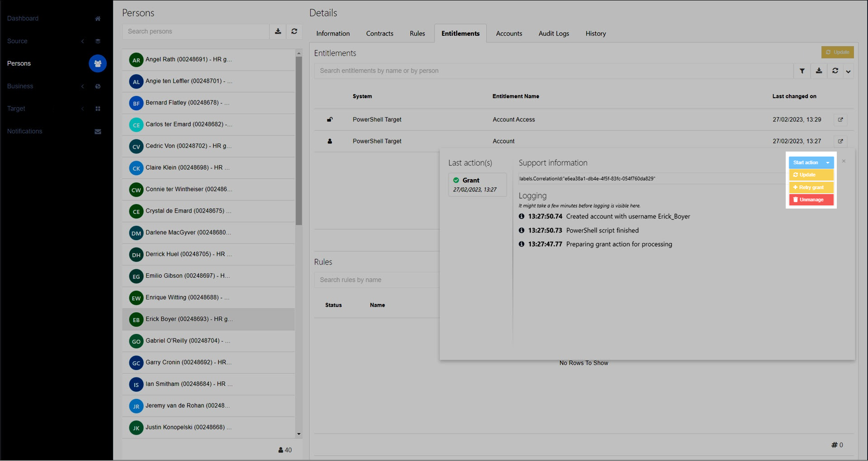The height and width of the screenshot is (461, 868).
Task: Click info icon of PowerShell script finished log
Action: tap(522, 230)
